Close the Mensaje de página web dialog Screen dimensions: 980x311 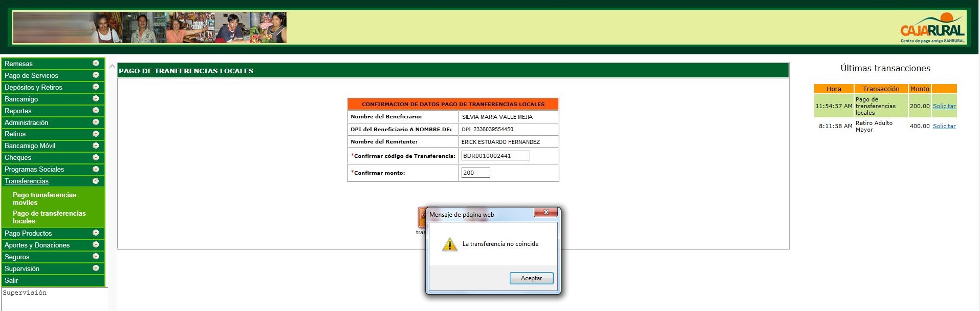click(546, 212)
